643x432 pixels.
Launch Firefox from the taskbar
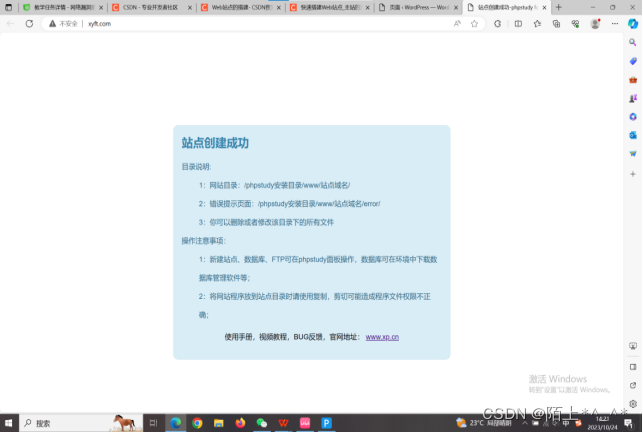point(240,423)
